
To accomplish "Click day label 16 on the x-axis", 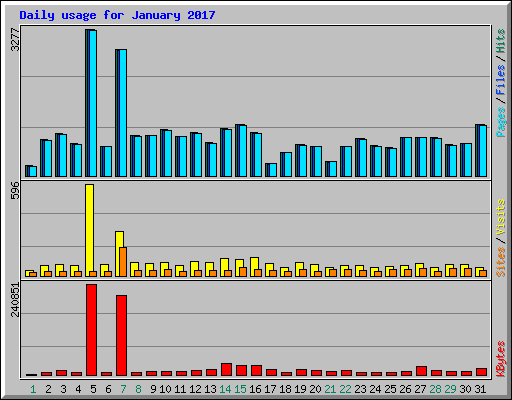I will tap(255, 389).
